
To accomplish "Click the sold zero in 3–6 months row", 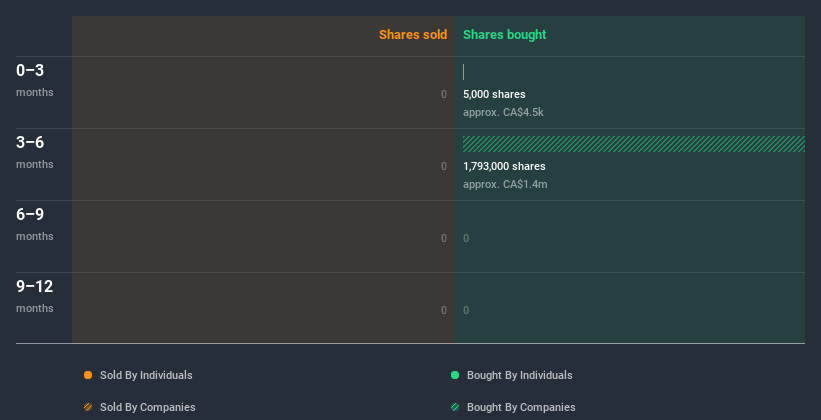I will coord(444,167).
